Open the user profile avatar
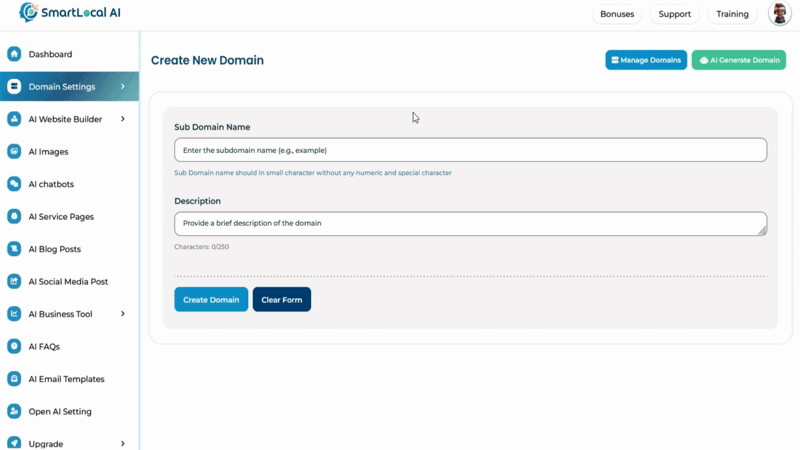 pyautogui.click(x=779, y=14)
